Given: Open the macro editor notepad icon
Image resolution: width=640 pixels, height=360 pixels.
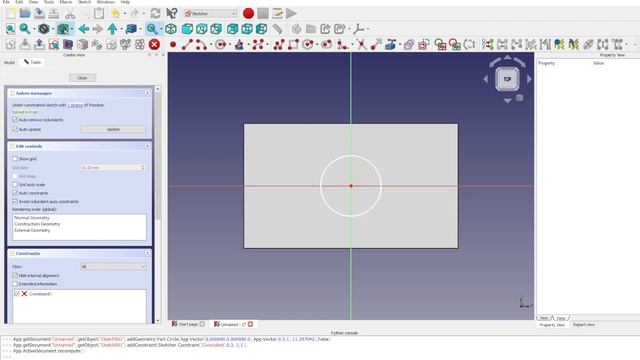Looking at the screenshot, I should point(277,13).
